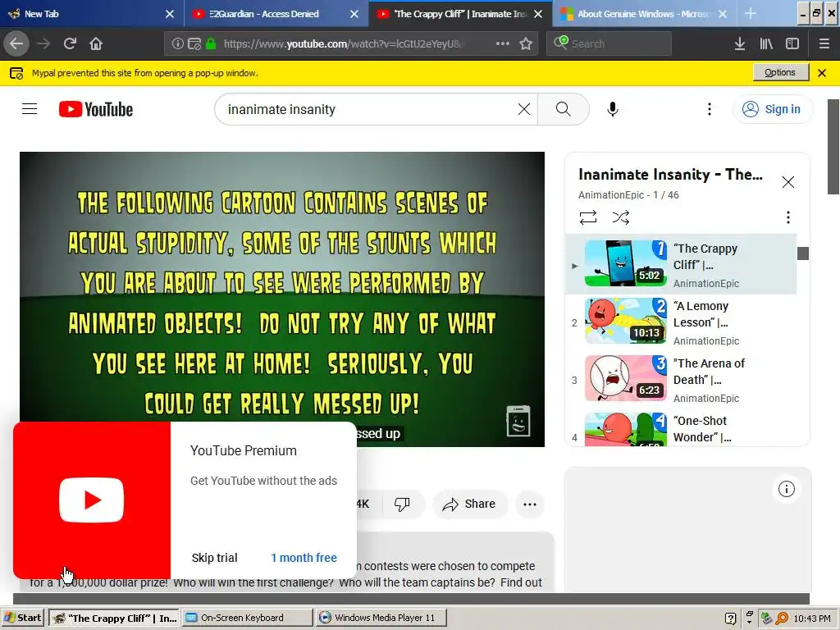Open the Windows Start menu
Image resolution: width=840 pixels, height=630 pixels.
22,618
